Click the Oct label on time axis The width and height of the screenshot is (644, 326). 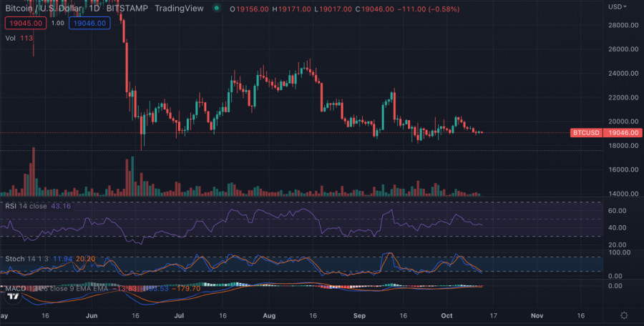tap(447, 316)
